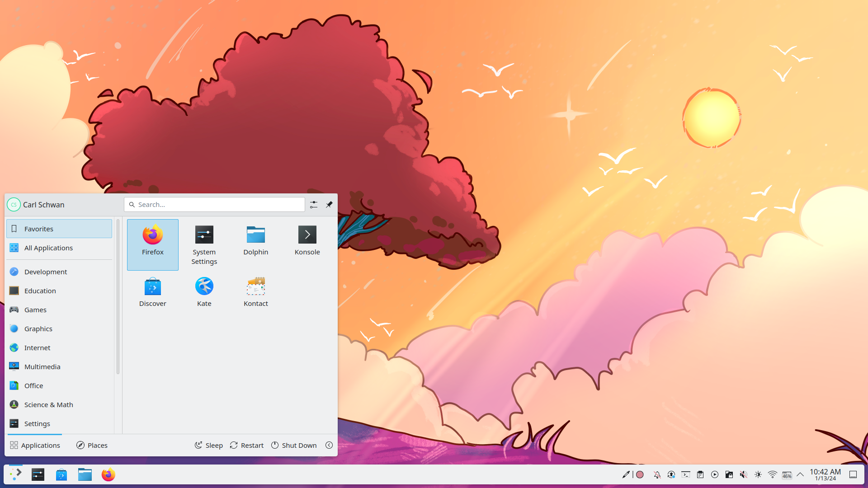Click the Search applications input field
868x488 pixels.
tap(215, 204)
